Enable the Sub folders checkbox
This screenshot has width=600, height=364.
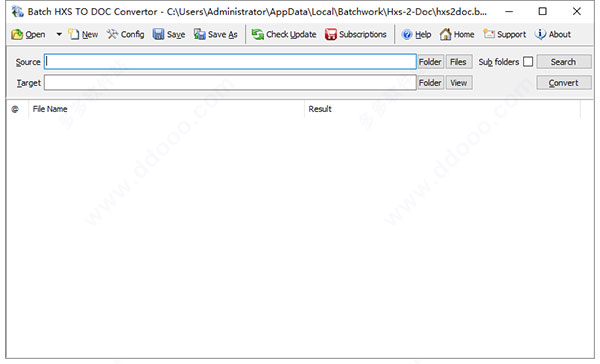pos(528,62)
